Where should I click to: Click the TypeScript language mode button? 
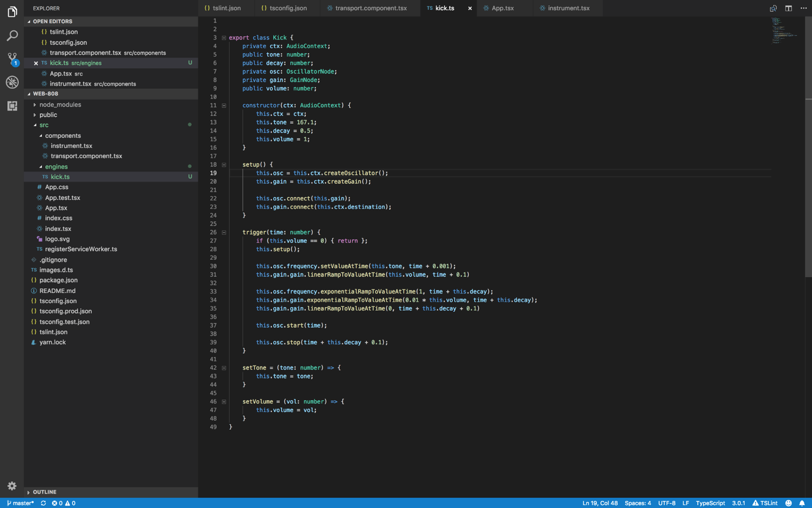click(x=710, y=503)
